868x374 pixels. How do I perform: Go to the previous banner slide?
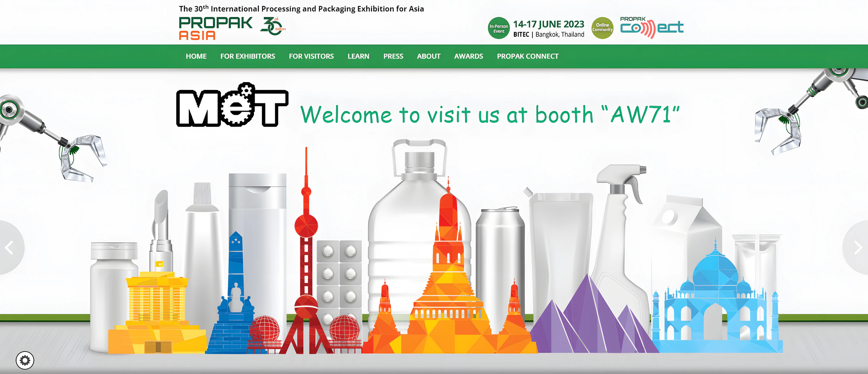coord(9,248)
